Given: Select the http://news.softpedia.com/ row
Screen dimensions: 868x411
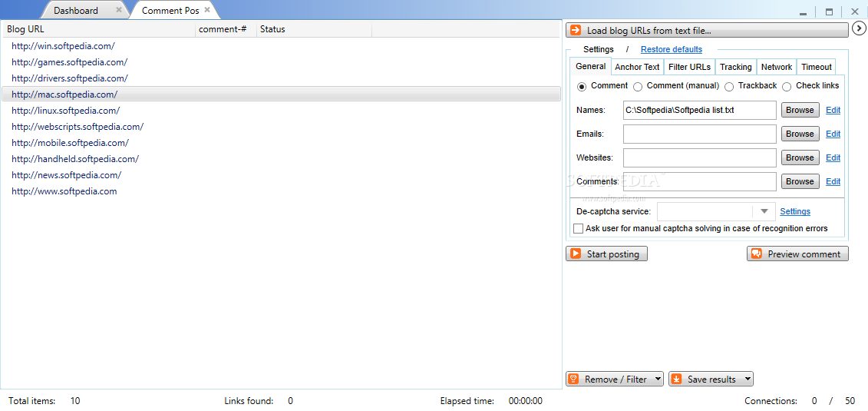Looking at the screenshot, I should click(281, 175).
